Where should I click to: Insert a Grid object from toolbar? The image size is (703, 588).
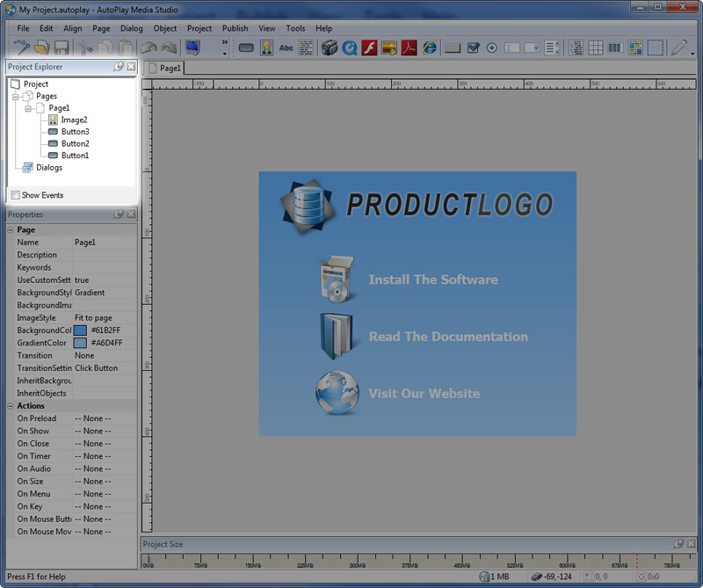point(596,47)
